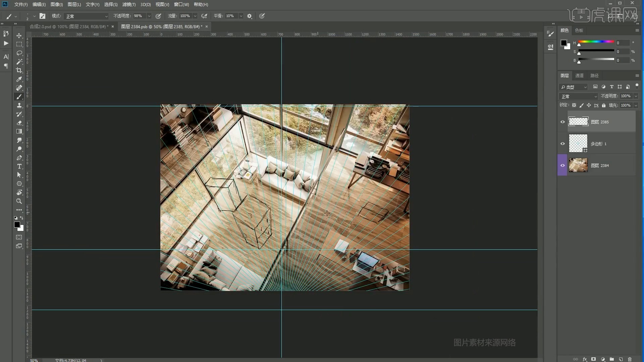644x362 pixels.
Task: Expand layer opacity 100% dropdown
Action: 636,96
